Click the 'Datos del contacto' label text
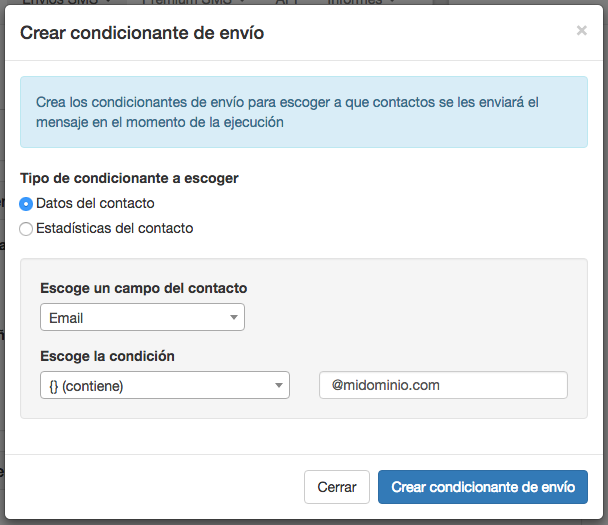Viewport: 608px width, 525px height. [x=95, y=204]
